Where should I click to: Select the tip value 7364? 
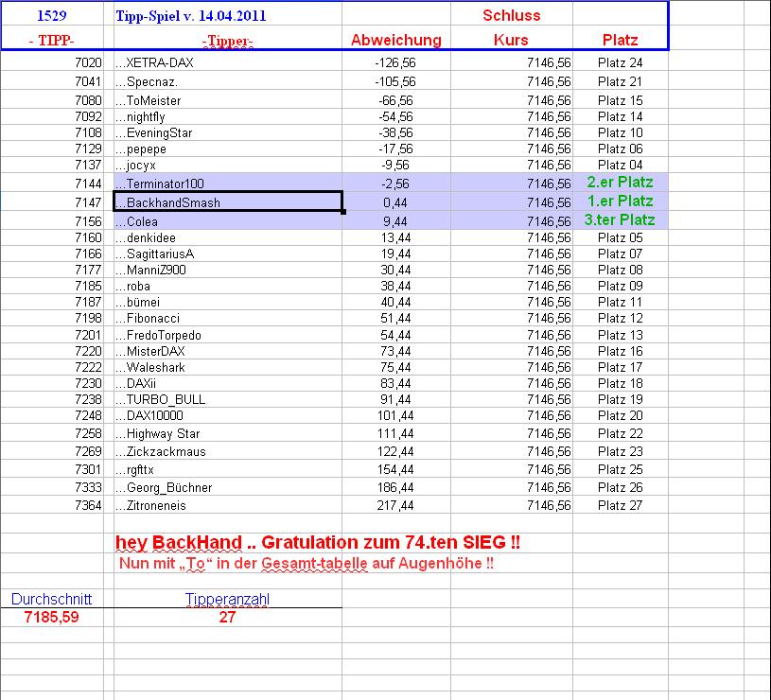pos(88,505)
